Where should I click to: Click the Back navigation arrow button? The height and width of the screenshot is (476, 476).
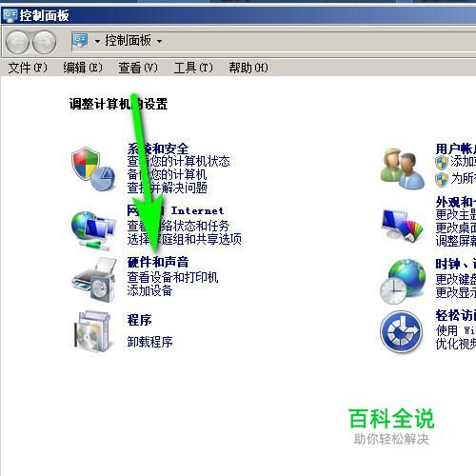pos(17,42)
